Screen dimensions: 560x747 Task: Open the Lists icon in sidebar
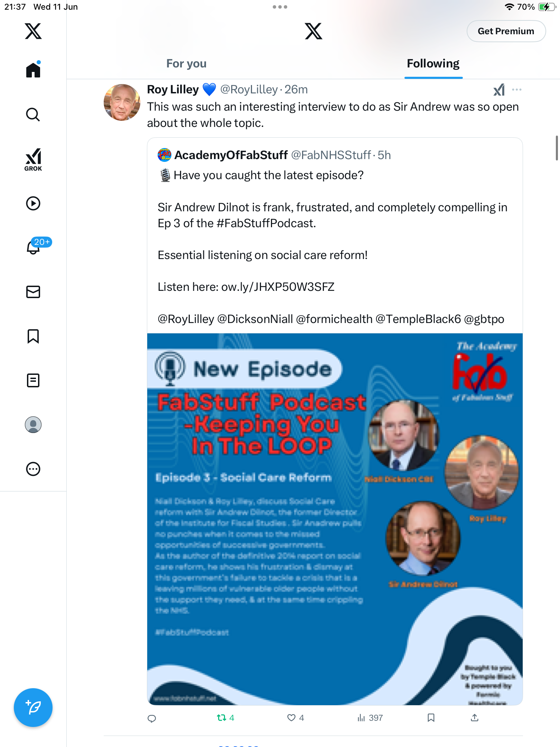33,380
